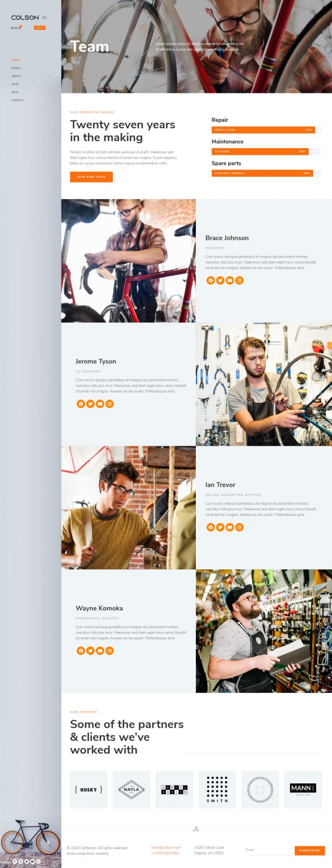Viewport: 332px width, 868px height.
Task: Open Wayne Komoka's Instagram icon
Action: coord(110,651)
